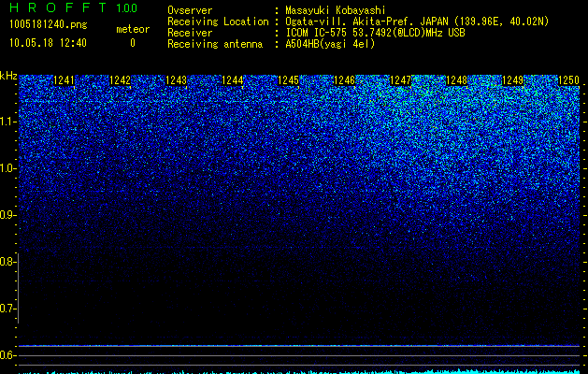This screenshot has height=374, width=588.
Task: Click the 1.1 frequency axis label
Action: [7, 122]
